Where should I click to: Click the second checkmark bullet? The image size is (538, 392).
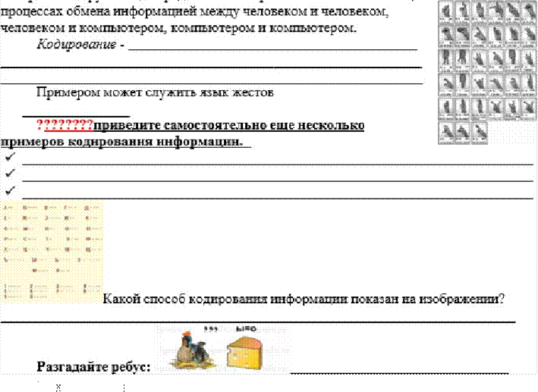click(10, 174)
